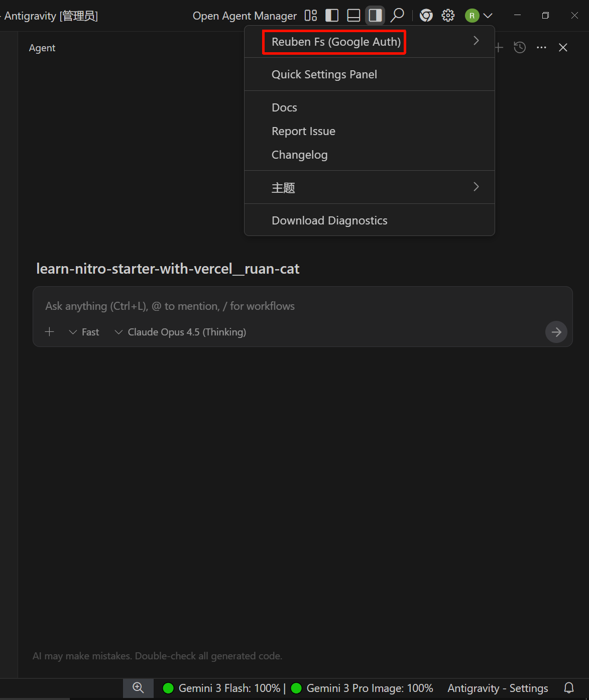Click the settings gear icon
This screenshot has width=589, height=700.
click(448, 16)
